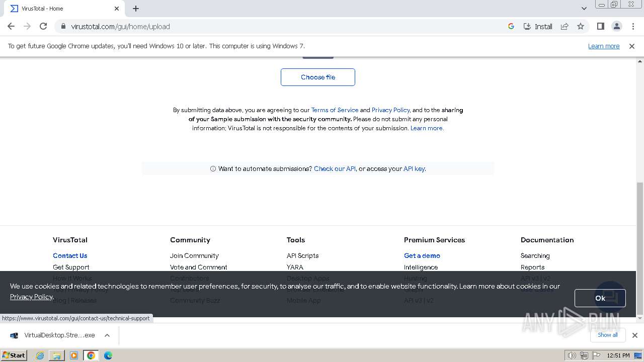Click the VirusTotal tab favicon
644x362 pixels.
(14, 9)
